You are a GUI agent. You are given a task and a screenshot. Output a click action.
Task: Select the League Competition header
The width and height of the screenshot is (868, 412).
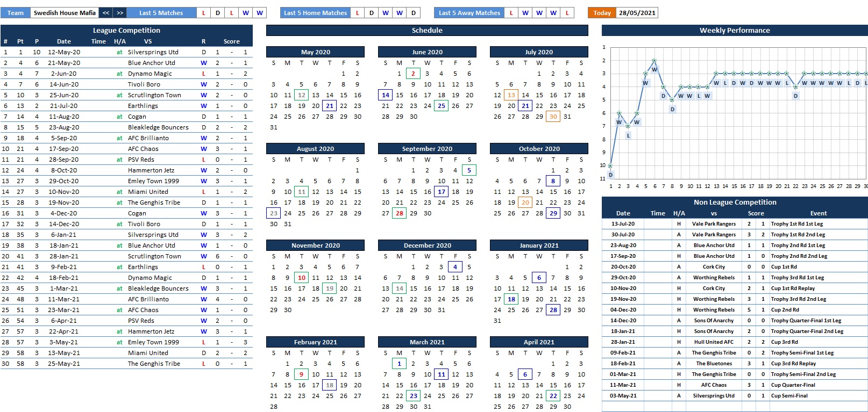(x=126, y=31)
